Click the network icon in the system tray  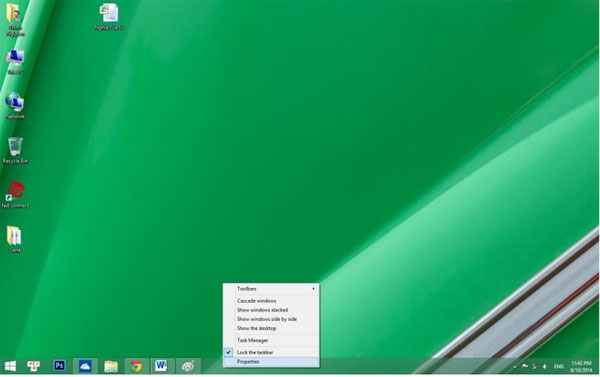click(535, 366)
